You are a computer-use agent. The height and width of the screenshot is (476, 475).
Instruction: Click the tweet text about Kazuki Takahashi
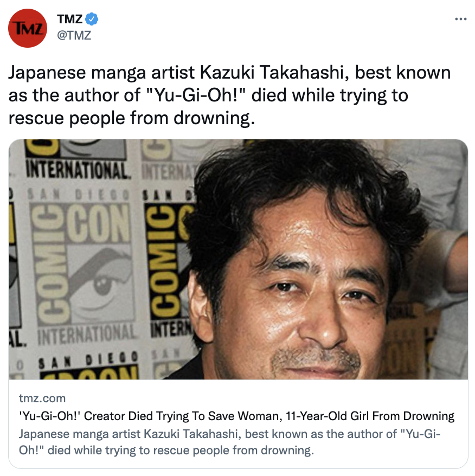[229, 95]
